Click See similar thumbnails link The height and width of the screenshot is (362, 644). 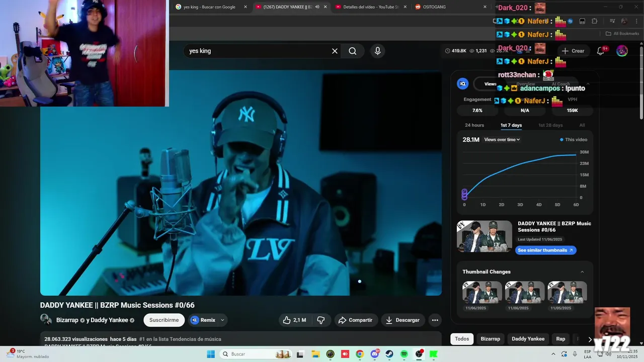[545, 250]
